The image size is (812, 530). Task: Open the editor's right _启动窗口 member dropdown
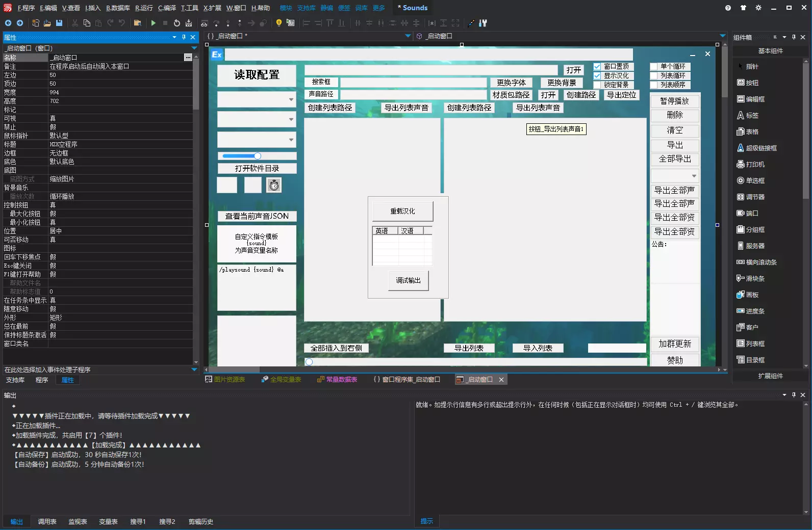[723, 36]
